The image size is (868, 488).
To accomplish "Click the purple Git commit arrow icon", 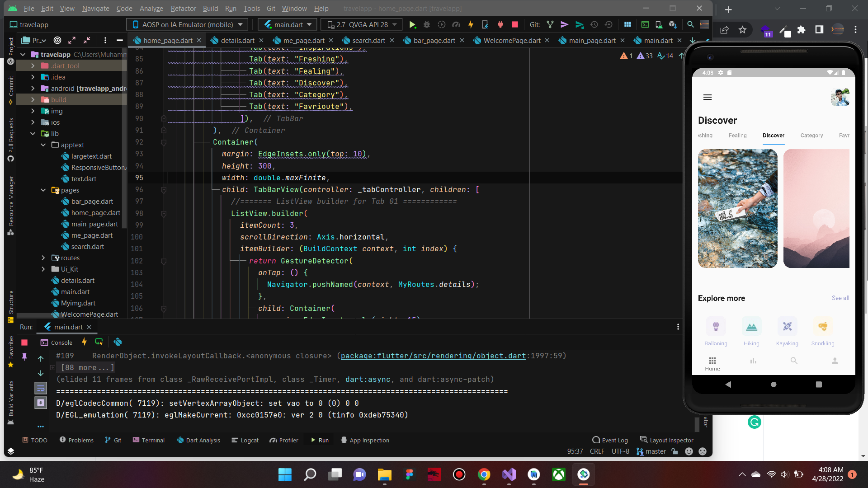I will (565, 25).
